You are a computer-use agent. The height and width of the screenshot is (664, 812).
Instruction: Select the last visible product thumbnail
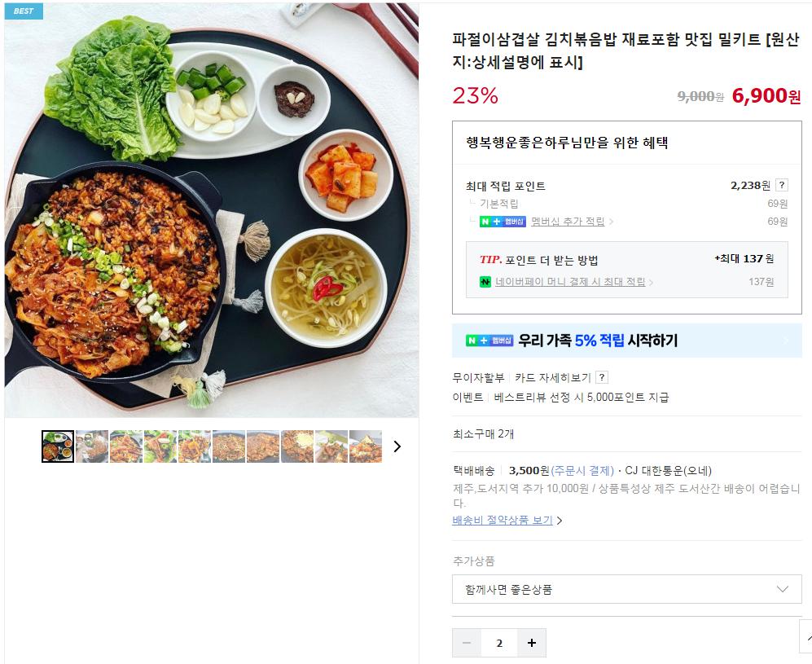click(x=366, y=446)
